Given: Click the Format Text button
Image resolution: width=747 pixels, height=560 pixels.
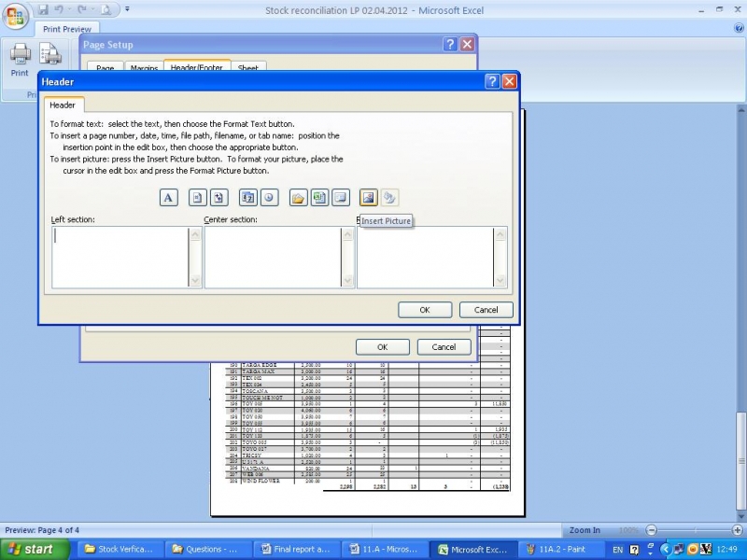Looking at the screenshot, I should 168,197.
